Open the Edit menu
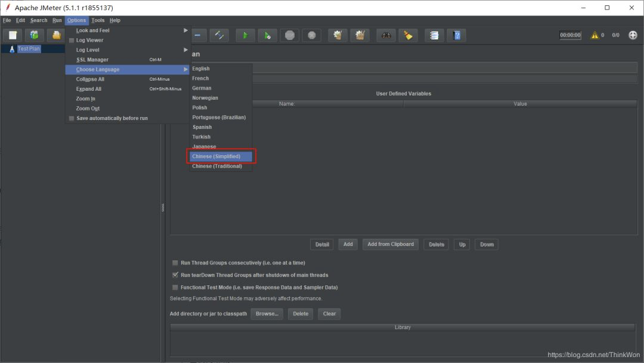Image resolution: width=644 pixels, height=363 pixels. pyautogui.click(x=20, y=20)
